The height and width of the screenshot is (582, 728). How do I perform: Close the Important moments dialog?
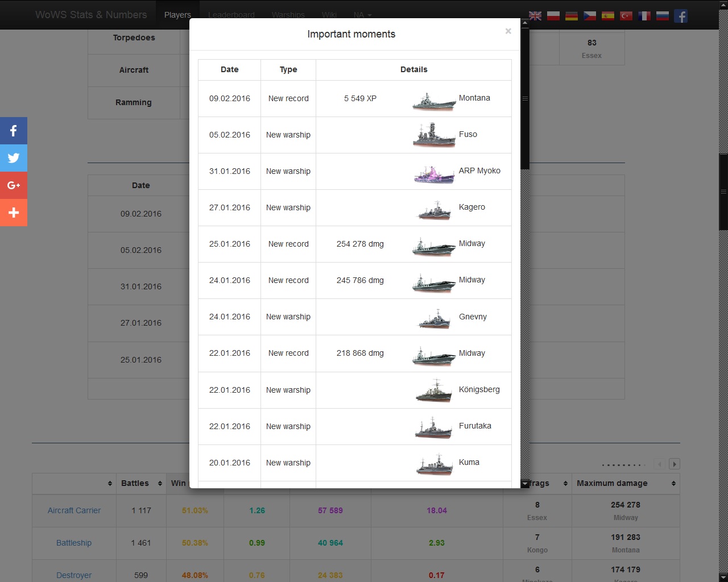tap(508, 31)
